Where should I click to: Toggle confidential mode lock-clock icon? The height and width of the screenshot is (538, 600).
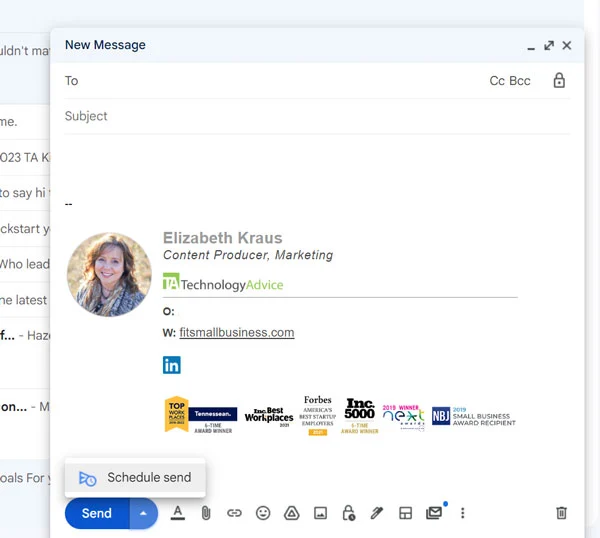349,513
